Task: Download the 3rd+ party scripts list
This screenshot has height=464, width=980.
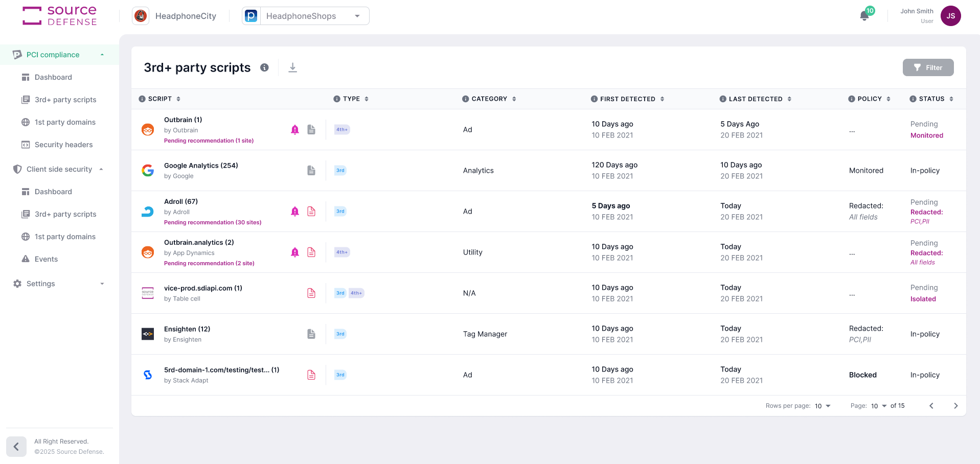Action: [x=292, y=67]
